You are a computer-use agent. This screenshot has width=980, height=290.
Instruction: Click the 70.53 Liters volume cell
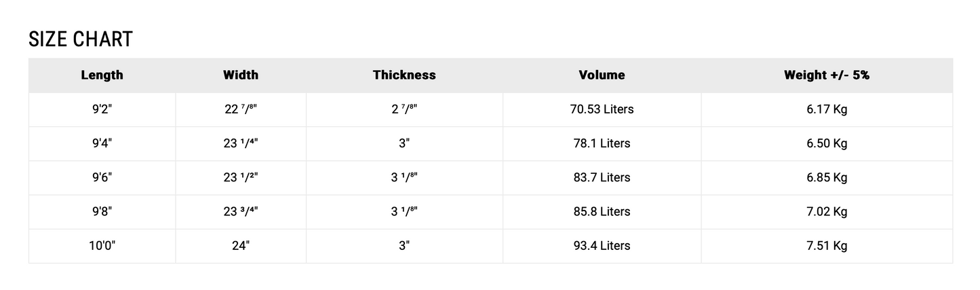click(x=602, y=109)
